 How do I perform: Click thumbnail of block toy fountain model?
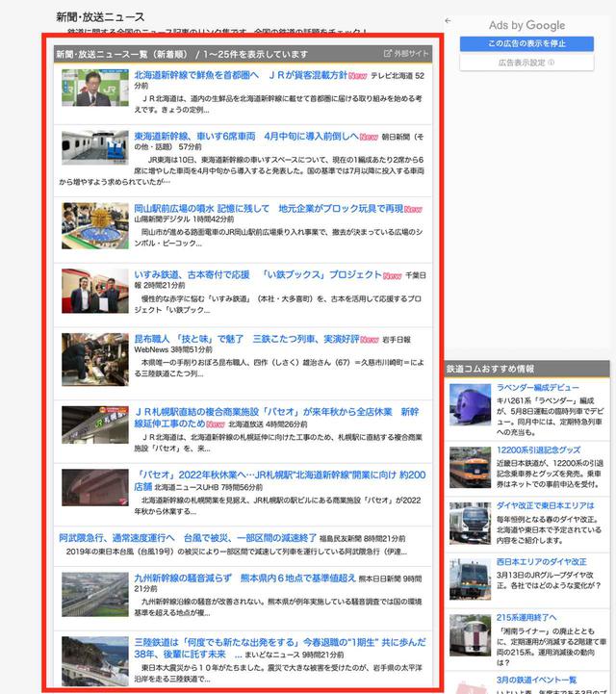click(x=95, y=226)
